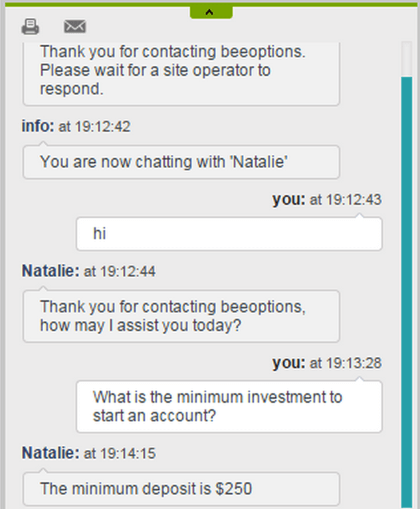Click the 19:14:15 timestamp
This screenshot has width=420, height=509.
[128, 453]
